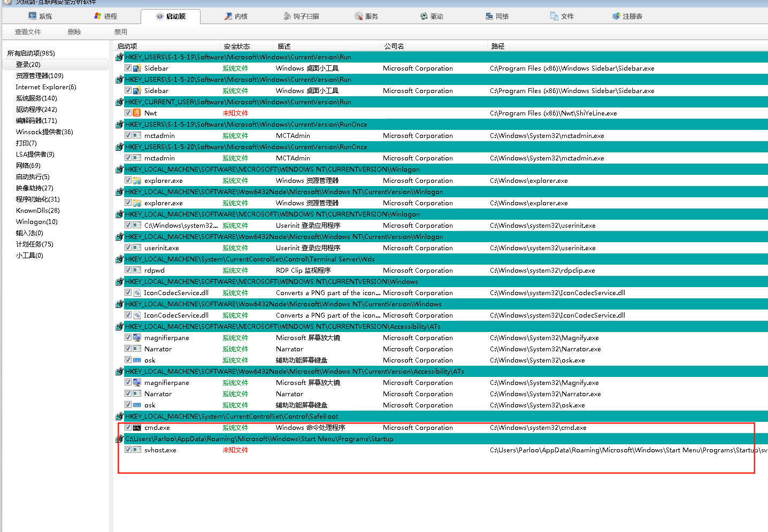Click 未知文件 status of svhost.exe

click(x=235, y=450)
